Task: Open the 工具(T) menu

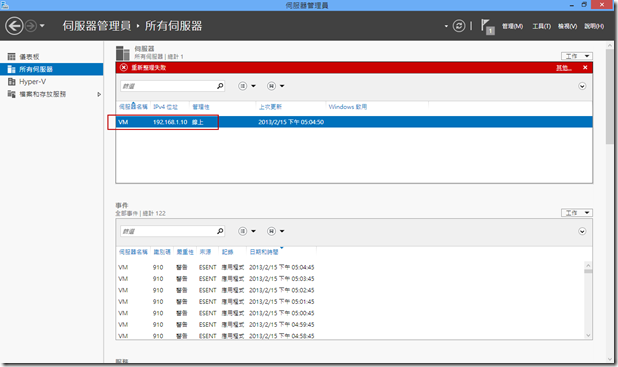Action: click(x=542, y=26)
